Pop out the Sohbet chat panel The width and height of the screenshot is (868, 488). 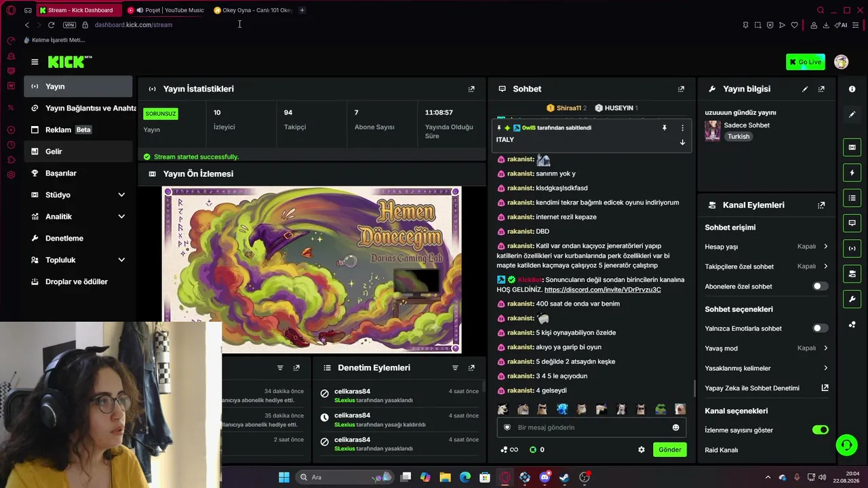(x=681, y=89)
